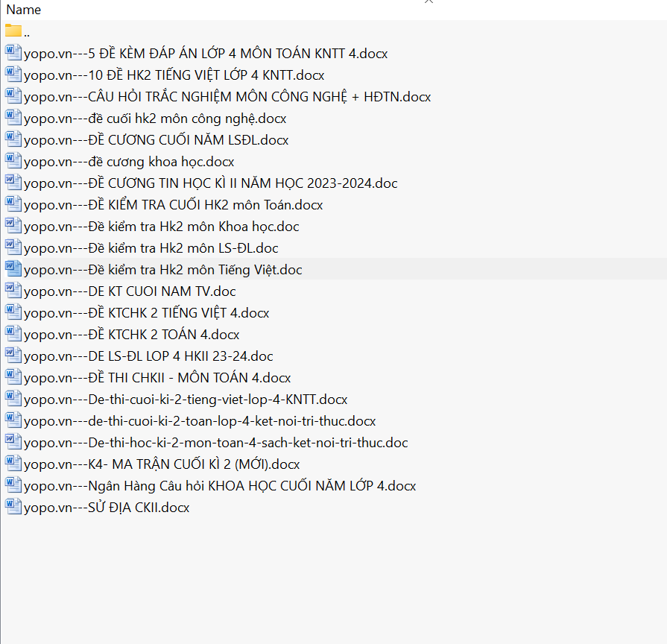This screenshot has width=667, height=644.
Task: Click Word icon of 5 ĐỀ KÈM ĐÁP ÁN file
Action: tap(13, 53)
